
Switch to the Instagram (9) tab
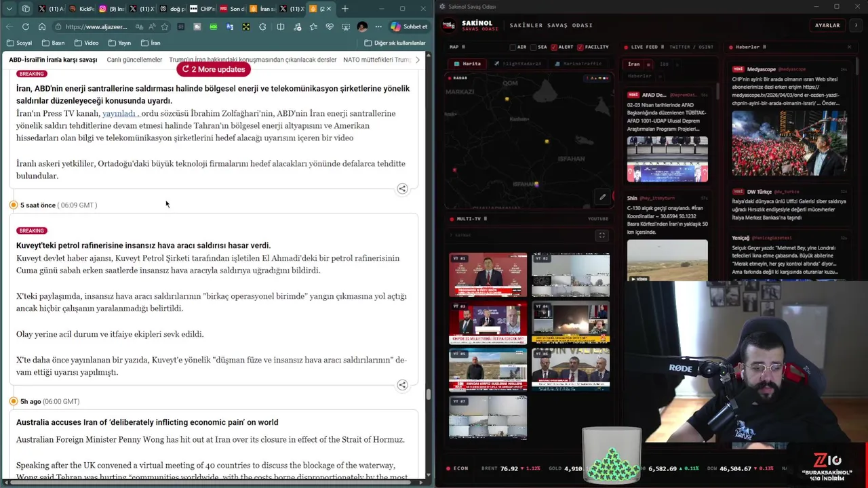(x=113, y=9)
